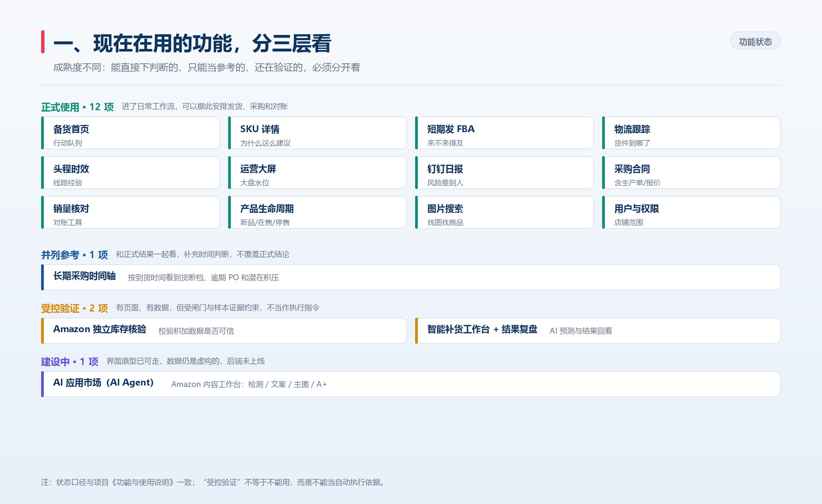
Task: Click subtitle 风险推到人
Action: 445,183
